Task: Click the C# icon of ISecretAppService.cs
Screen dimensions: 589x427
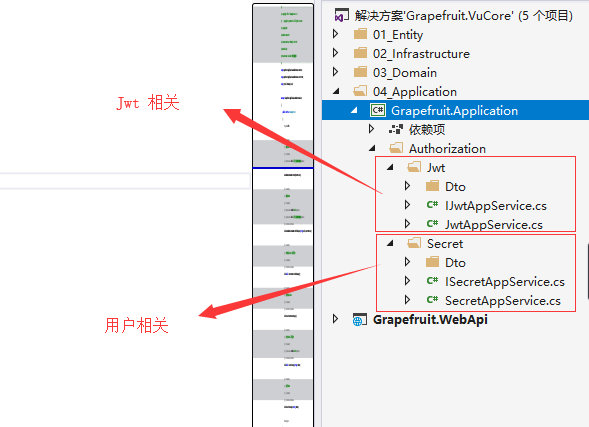Action: (432, 281)
